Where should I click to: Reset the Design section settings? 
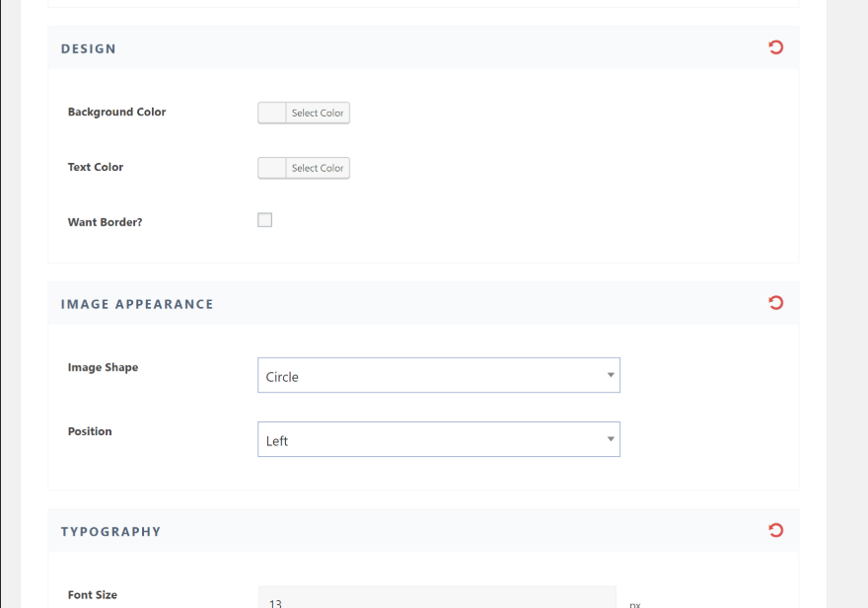tap(775, 47)
